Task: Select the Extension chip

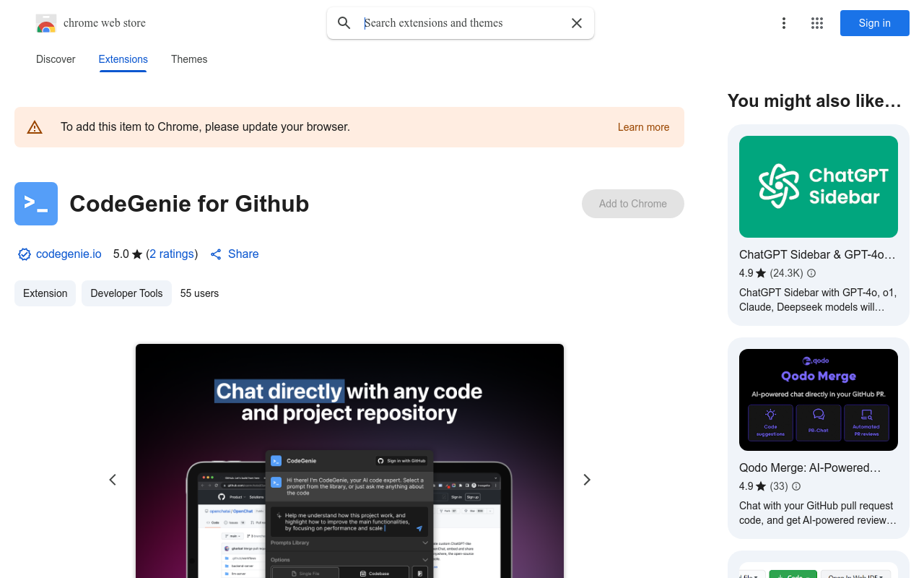Action: click(45, 293)
